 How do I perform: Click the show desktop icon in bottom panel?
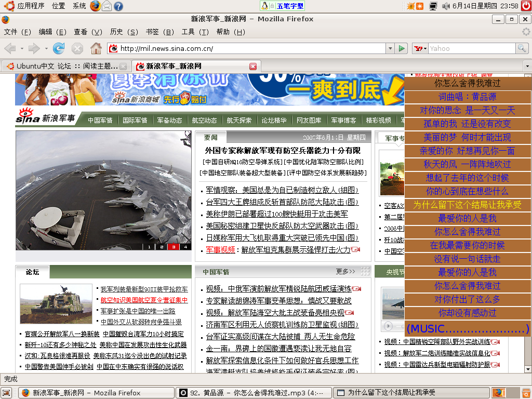(x=6, y=393)
